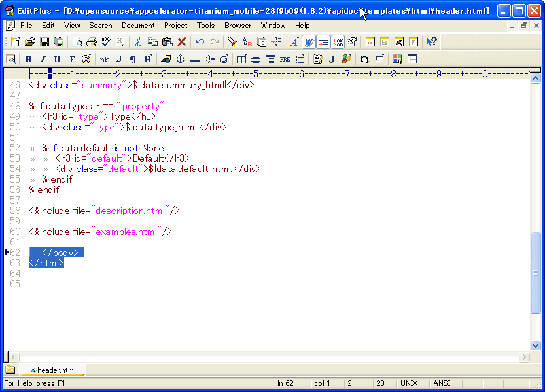The width and height of the screenshot is (545, 392).
Task: Insert an image tag using the shapes icon
Action: (166, 60)
